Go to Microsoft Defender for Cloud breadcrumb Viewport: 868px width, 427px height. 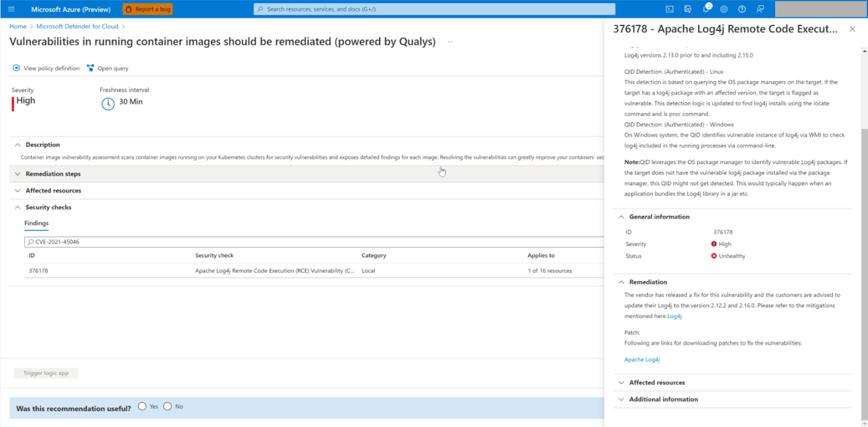click(77, 27)
